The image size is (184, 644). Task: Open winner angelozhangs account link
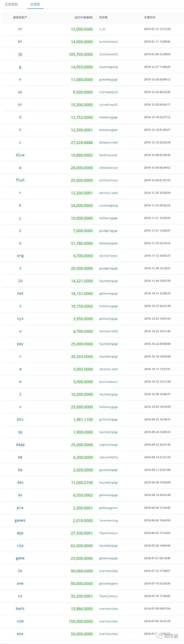(108, 444)
